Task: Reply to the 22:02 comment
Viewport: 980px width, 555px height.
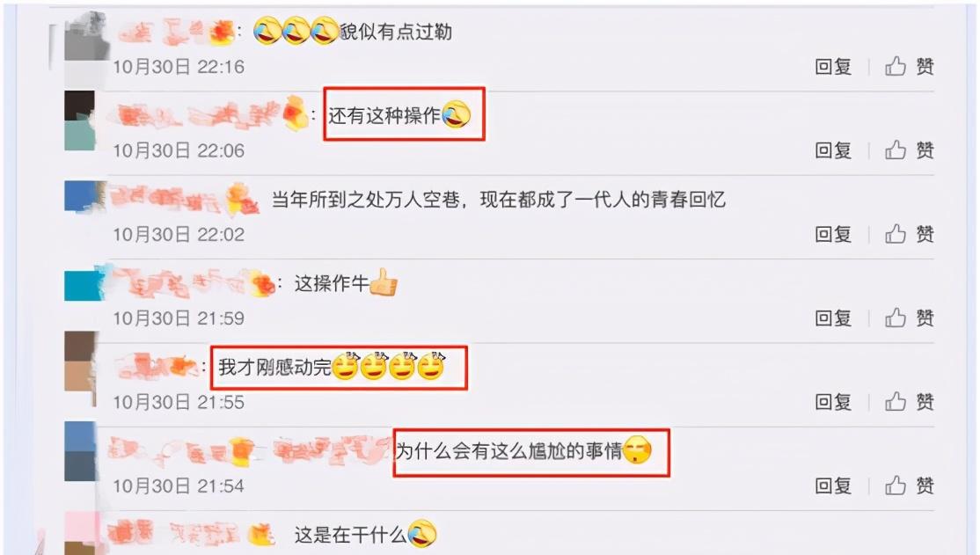Action: click(x=833, y=234)
